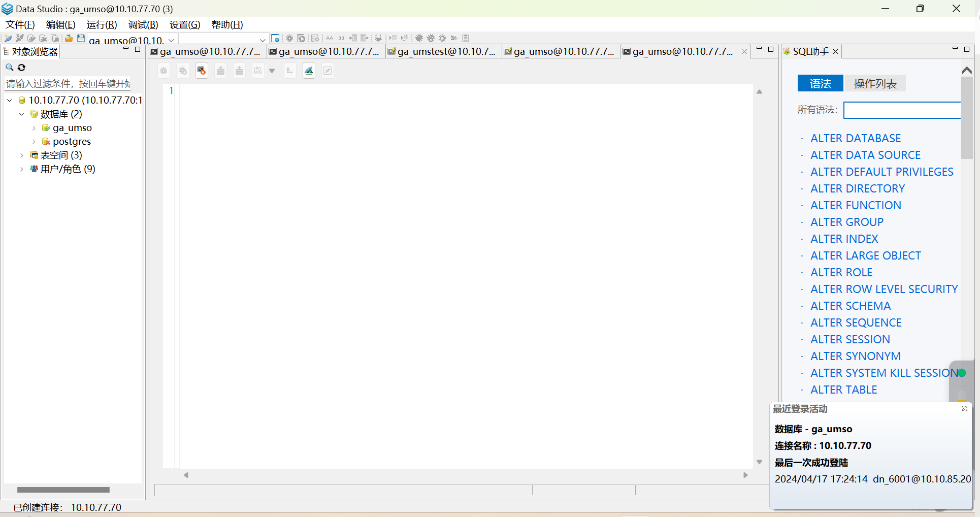This screenshot has height=517, width=980.
Task: Click the download/import arrow icon in editor
Action: pos(220,71)
